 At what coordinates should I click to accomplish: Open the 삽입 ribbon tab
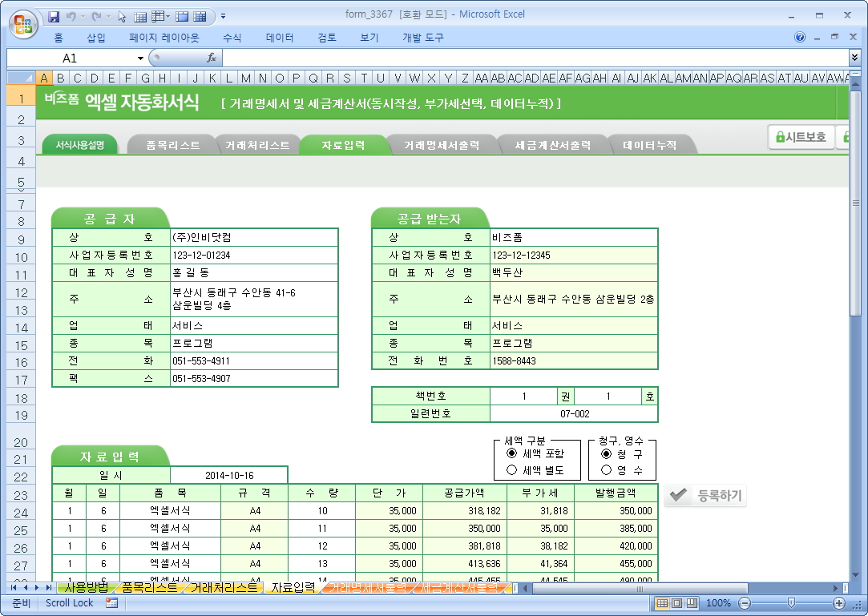[96, 38]
